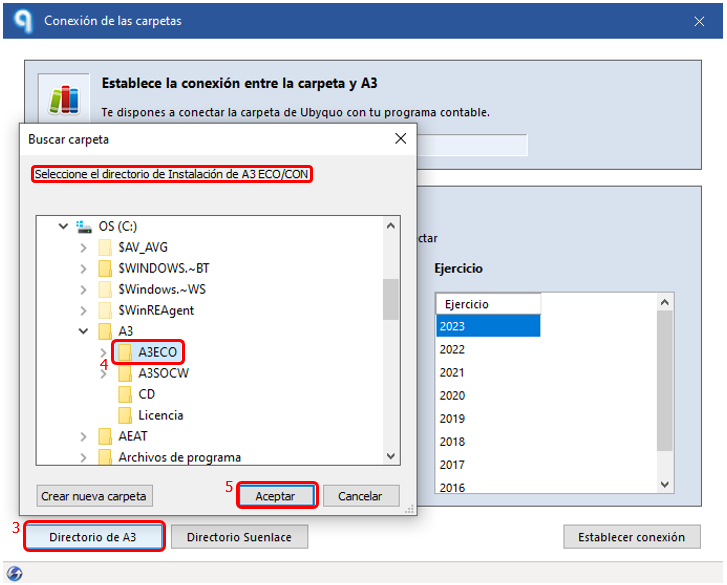Click folder tree scroll up arrow
Viewport: 727px width, 585px height.
click(391, 226)
